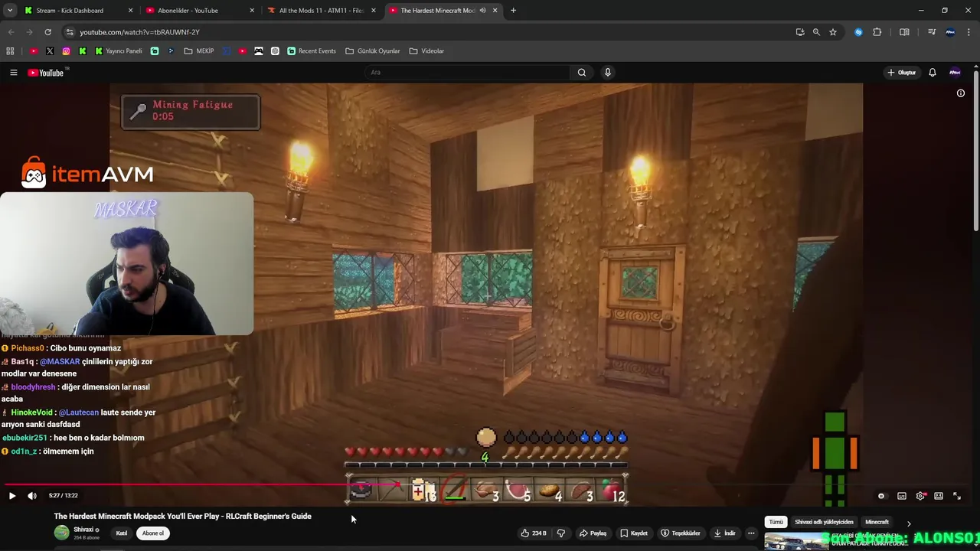The image size is (980, 551).
Task: Open MEKİP bookmarks folder
Action: 199,51
